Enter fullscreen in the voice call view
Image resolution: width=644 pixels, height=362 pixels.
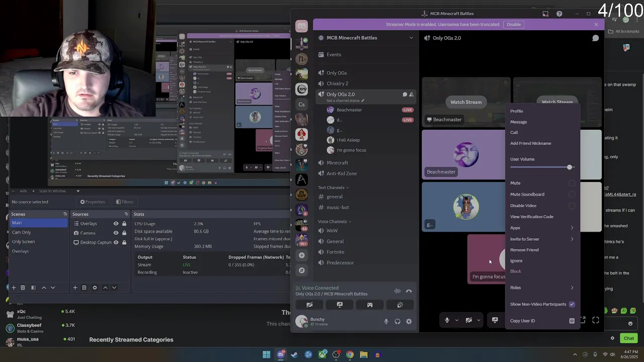(596, 320)
